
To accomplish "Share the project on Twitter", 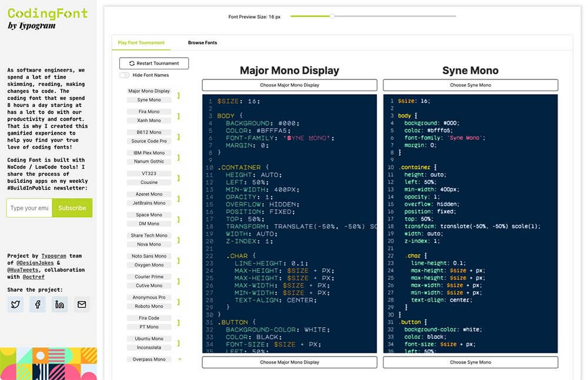I will pos(15,304).
